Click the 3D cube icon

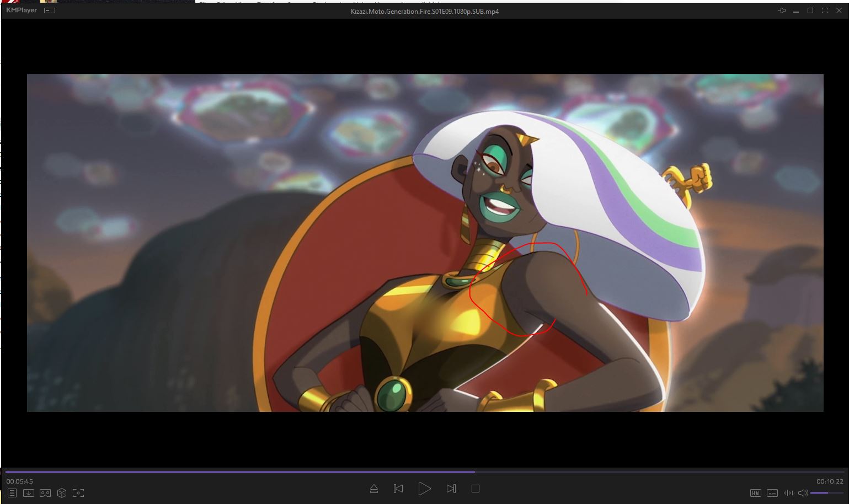[62, 493]
